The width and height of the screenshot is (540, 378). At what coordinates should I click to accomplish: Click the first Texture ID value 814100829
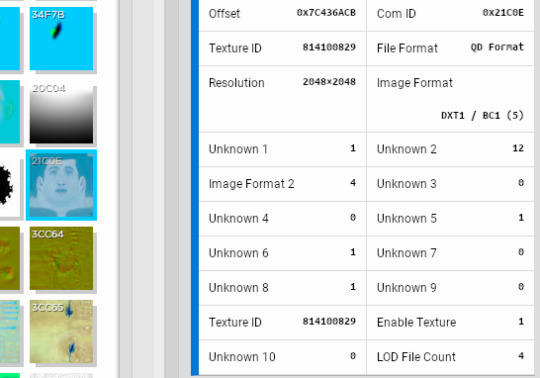pos(329,47)
